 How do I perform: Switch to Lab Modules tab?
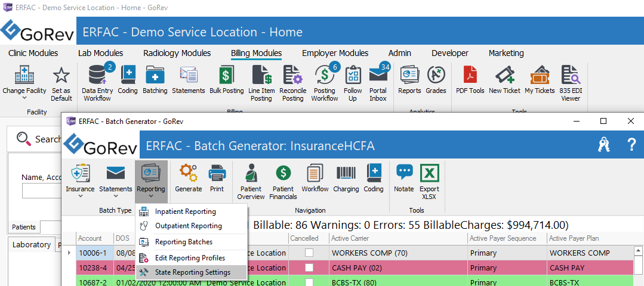pyautogui.click(x=101, y=53)
